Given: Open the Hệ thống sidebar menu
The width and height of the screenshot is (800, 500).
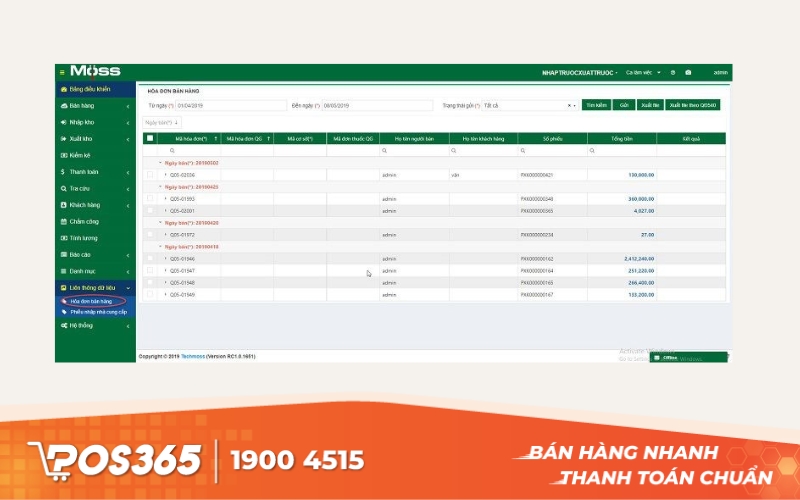Looking at the screenshot, I should pyautogui.click(x=95, y=326).
